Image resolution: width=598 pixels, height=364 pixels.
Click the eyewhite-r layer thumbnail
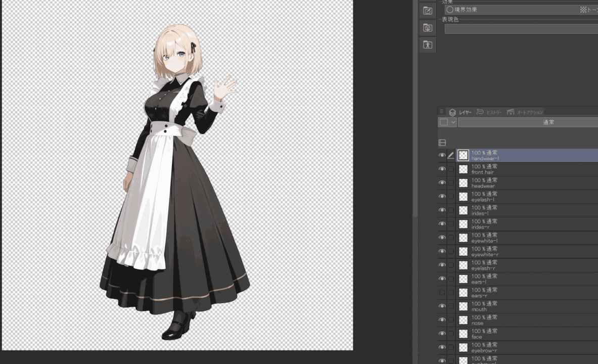[x=464, y=251]
